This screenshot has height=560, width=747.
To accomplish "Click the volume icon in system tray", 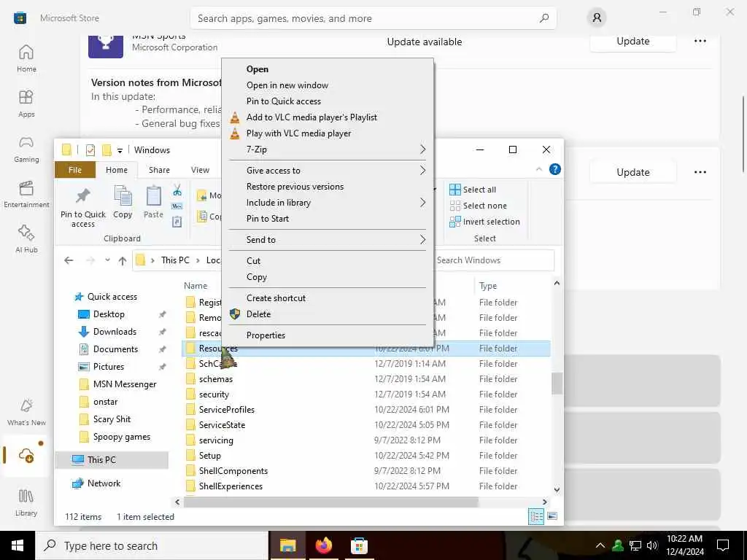I will click(x=652, y=545).
